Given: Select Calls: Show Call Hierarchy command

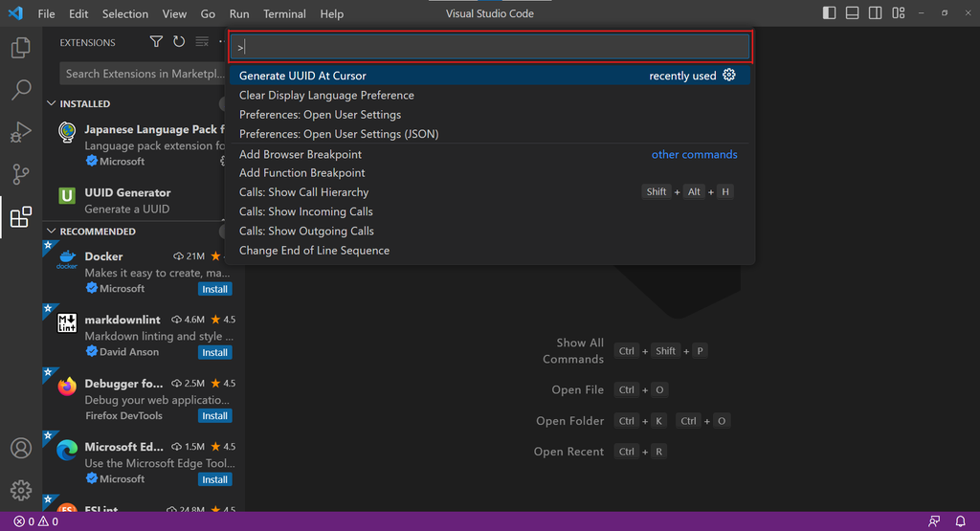Looking at the screenshot, I should tap(303, 192).
